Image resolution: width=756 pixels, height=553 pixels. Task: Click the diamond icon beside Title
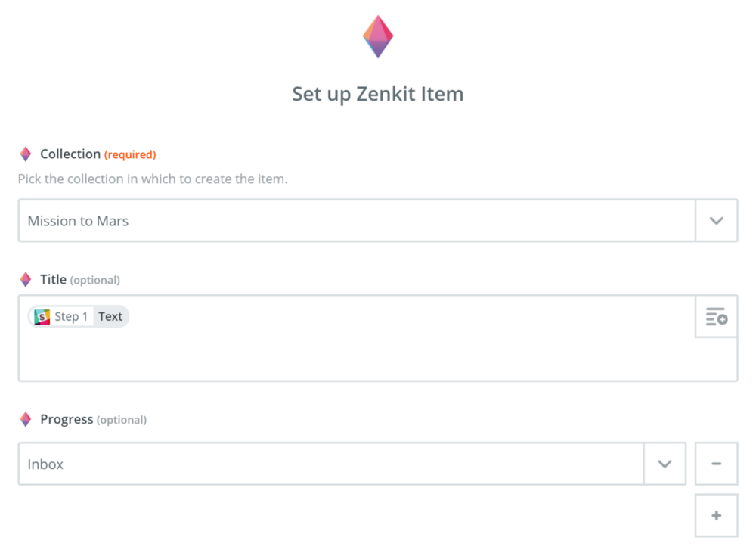(x=26, y=279)
